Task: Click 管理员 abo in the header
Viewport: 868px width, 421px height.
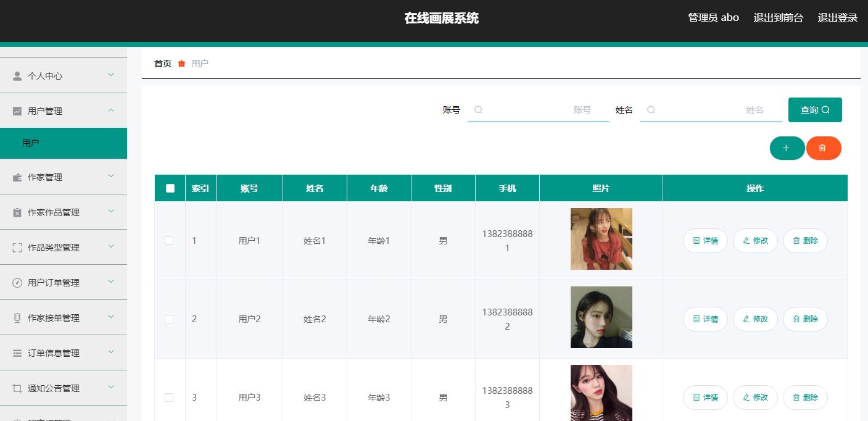Action: click(714, 18)
